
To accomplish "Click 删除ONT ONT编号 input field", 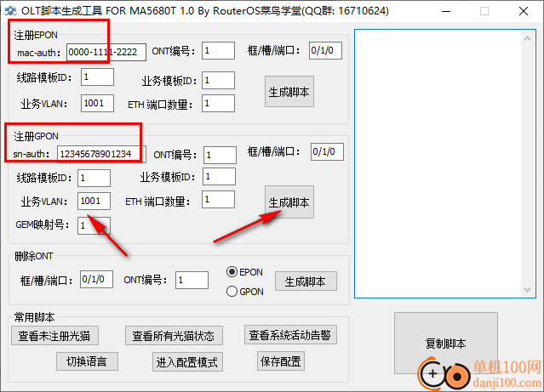I will [x=192, y=280].
